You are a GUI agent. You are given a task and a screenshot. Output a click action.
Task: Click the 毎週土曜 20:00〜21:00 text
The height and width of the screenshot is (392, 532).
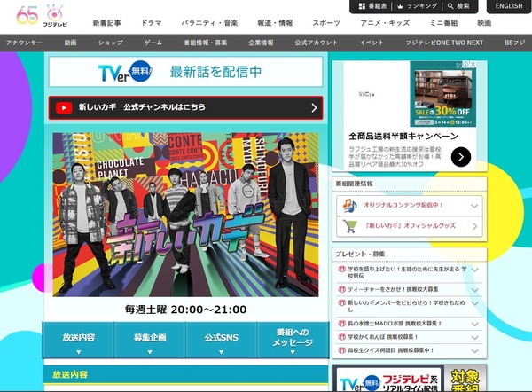coord(185,310)
